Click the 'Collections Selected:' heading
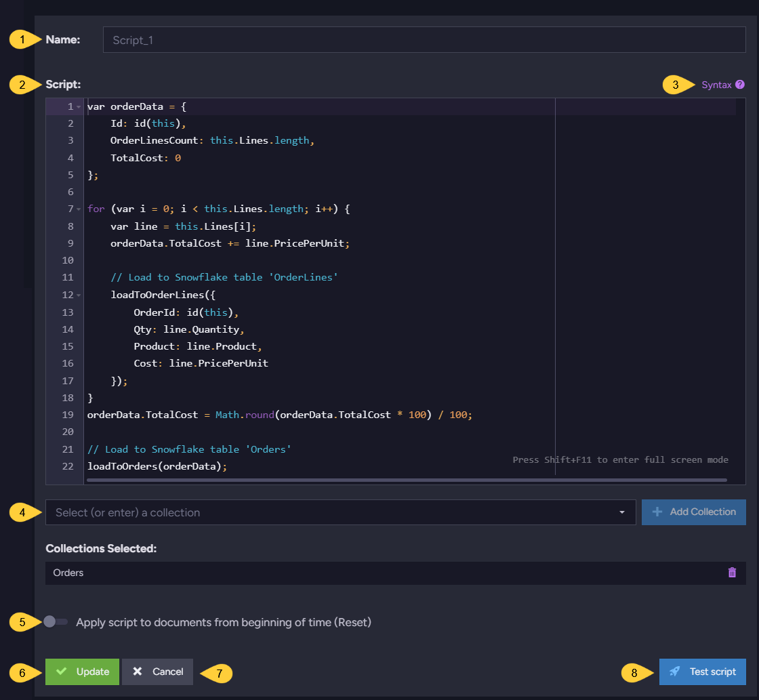 click(x=101, y=548)
